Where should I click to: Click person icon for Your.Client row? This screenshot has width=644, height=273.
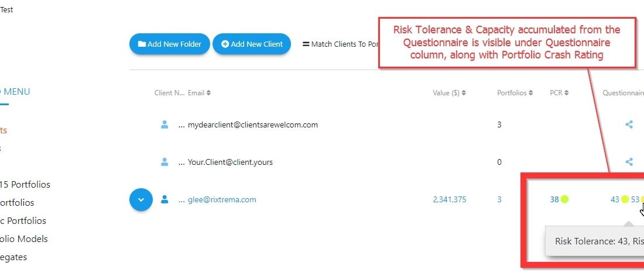click(x=165, y=162)
